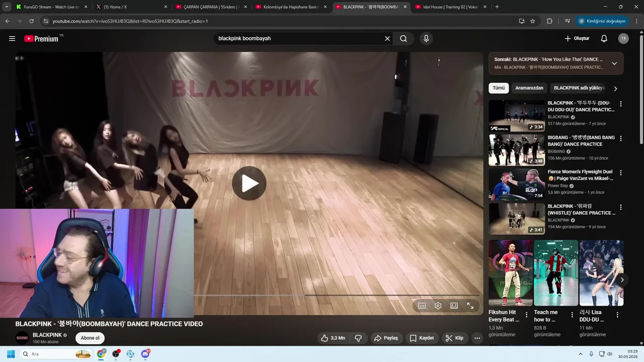
Task: Open player settings gear
Action: pyautogui.click(x=438, y=306)
